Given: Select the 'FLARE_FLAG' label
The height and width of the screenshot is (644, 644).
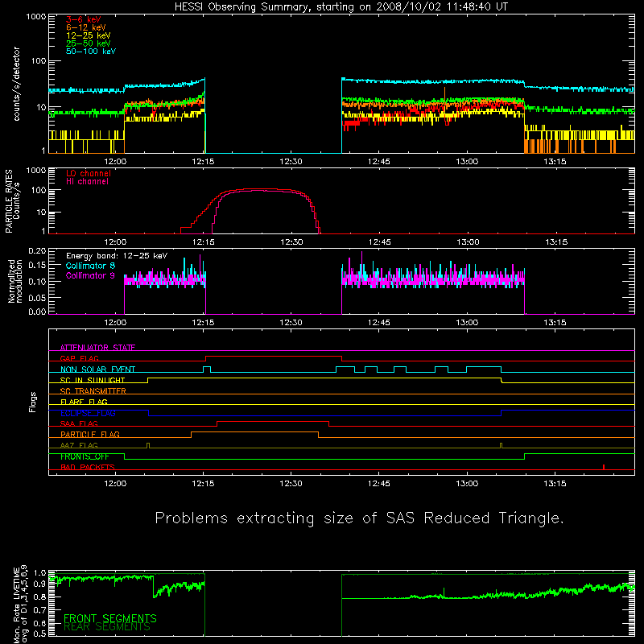Looking at the screenshot, I should (x=84, y=402).
